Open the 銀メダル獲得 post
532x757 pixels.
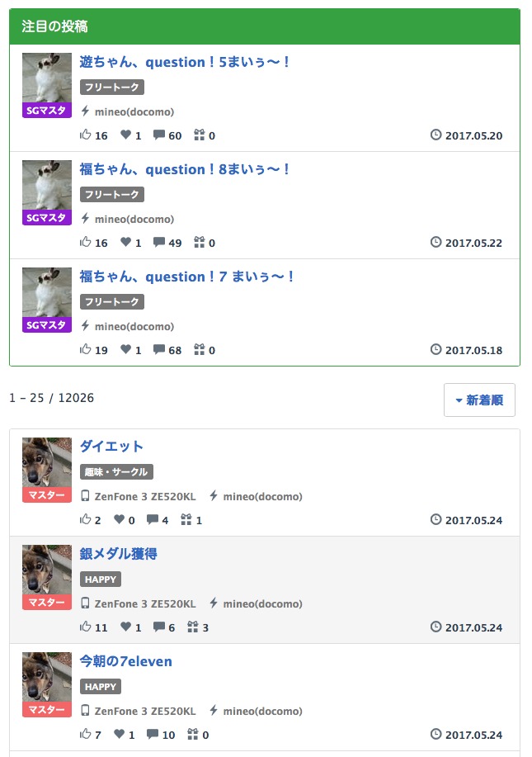click(x=118, y=554)
